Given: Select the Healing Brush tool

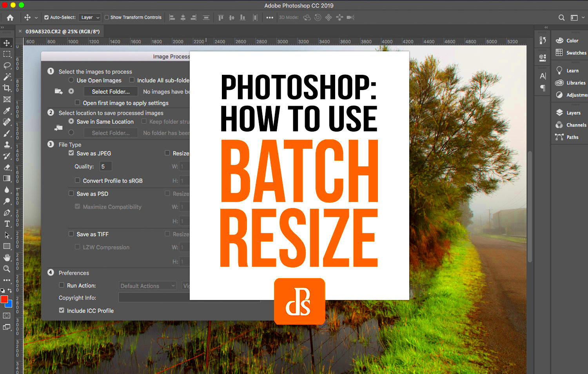Looking at the screenshot, I should click(7, 122).
